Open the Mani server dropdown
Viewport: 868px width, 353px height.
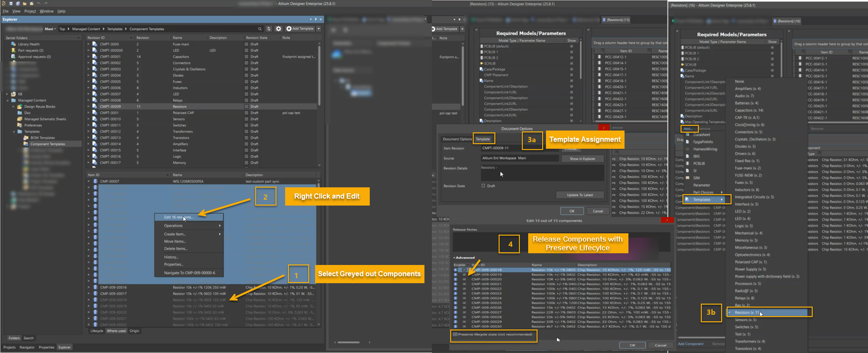50,29
